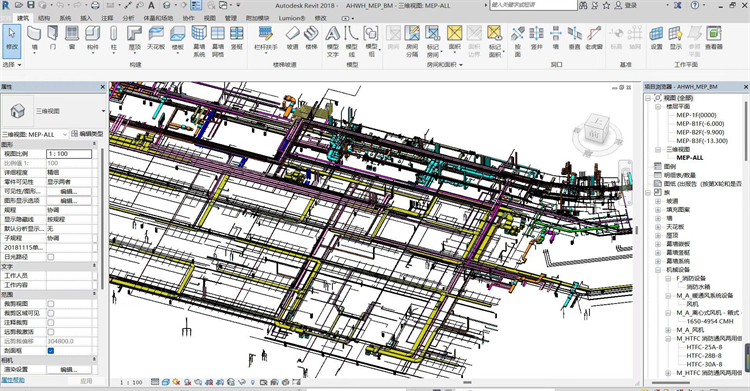This screenshot has height=391, width=750.
Task: Click the 视图比例 1:100 scale field
Action: 69,154
